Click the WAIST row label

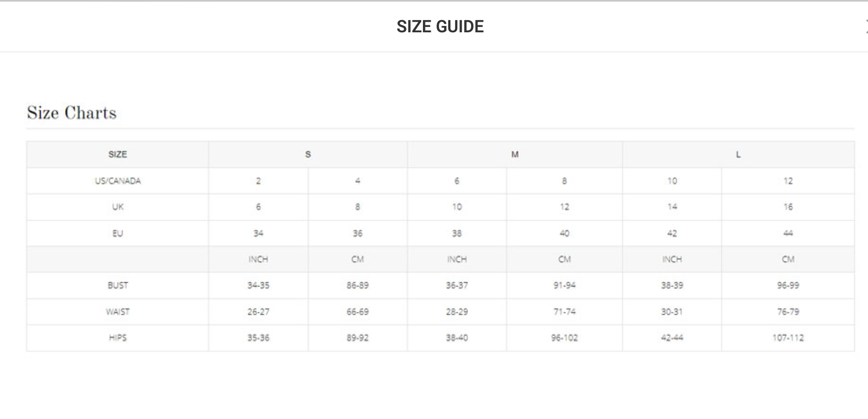click(117, 311)
